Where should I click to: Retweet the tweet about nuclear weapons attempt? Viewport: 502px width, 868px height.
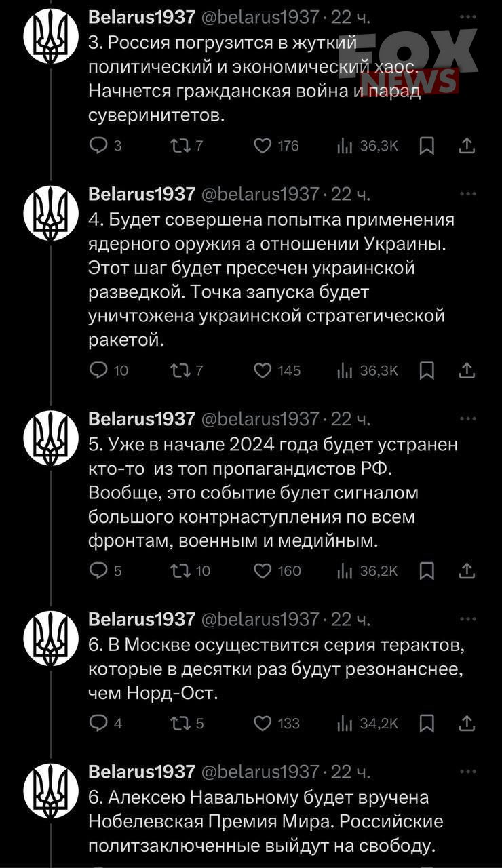coord(187,370)
